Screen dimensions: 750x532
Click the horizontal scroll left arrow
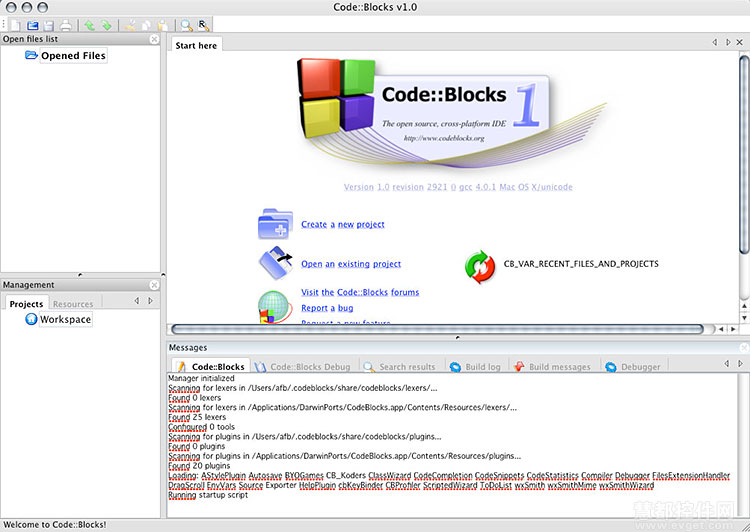click(721, 329)
